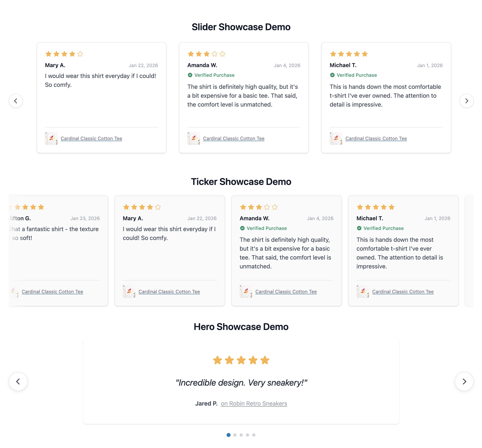The image size is (482, 448).
Task: Click the next arrow beside the Hero Showcase quote
Action: [464, 381]
